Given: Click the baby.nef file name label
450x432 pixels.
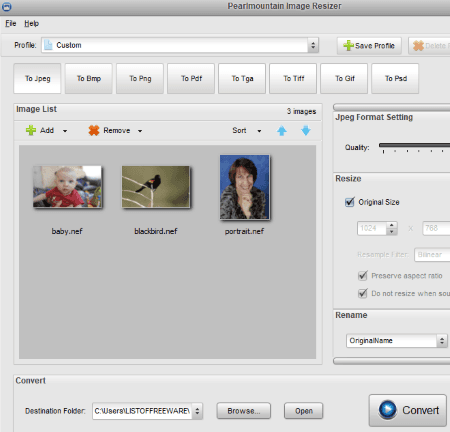Looking at the screenshot, I should click(67, 231).
